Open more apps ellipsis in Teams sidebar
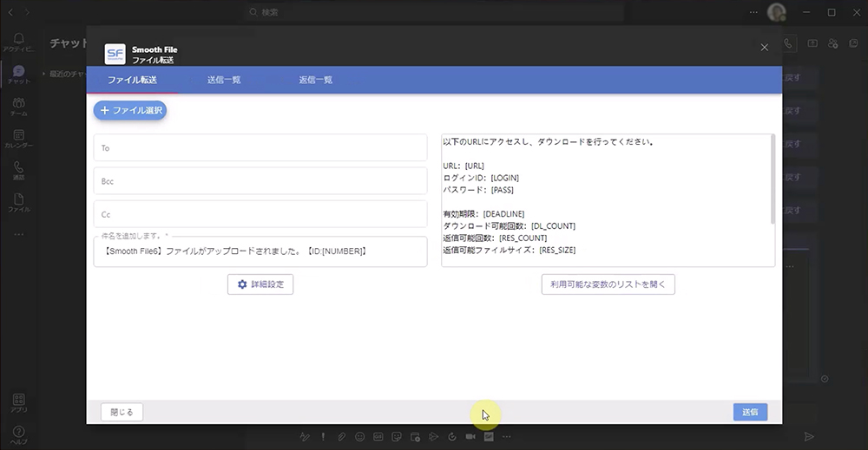The height and width of the screenshot is (450, 868). pos(19,234)
